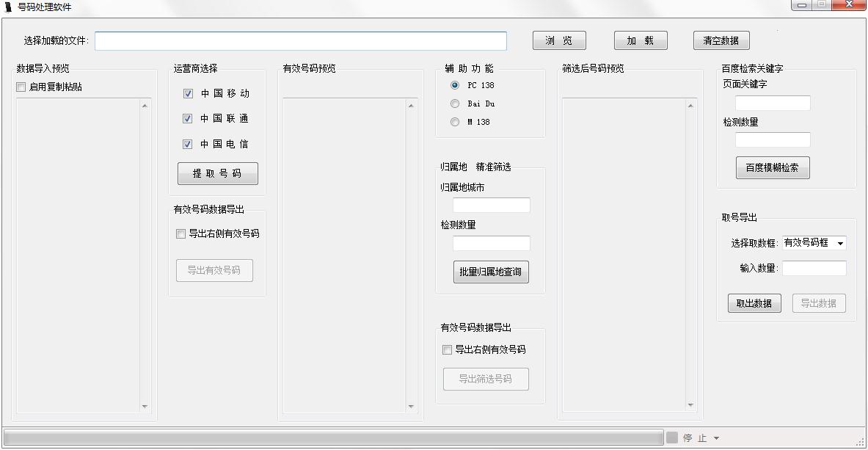Choose the PC 138 radio option
The height and width of the screenshot is (450, 868).
point(455,85)
